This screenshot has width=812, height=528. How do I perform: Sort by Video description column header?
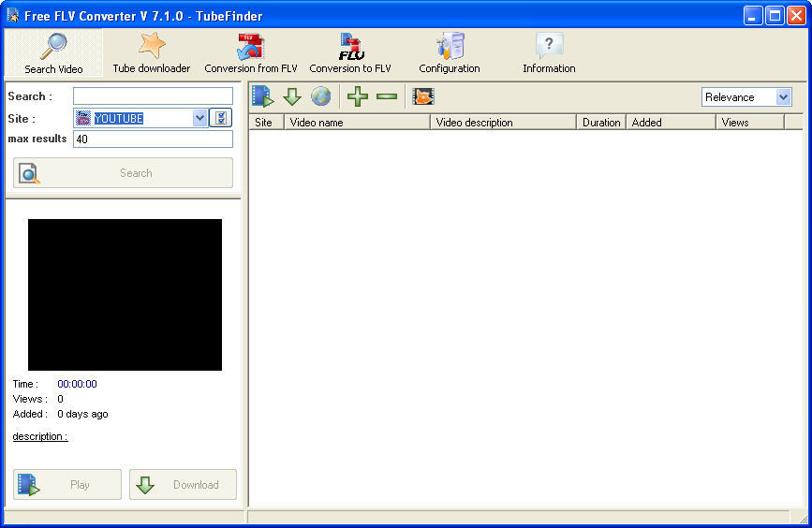[503, 123]
